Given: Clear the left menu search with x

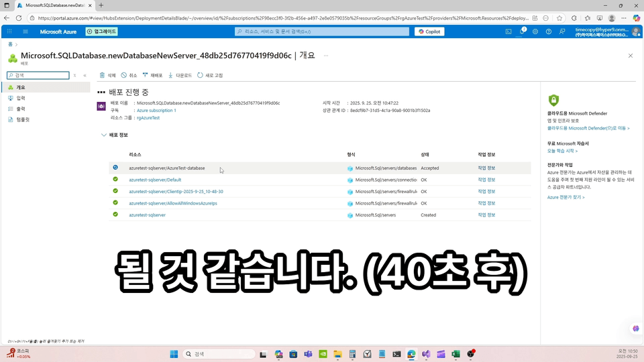Looking at the screenshot, I should pyautogui.click(x=74, y=76).
